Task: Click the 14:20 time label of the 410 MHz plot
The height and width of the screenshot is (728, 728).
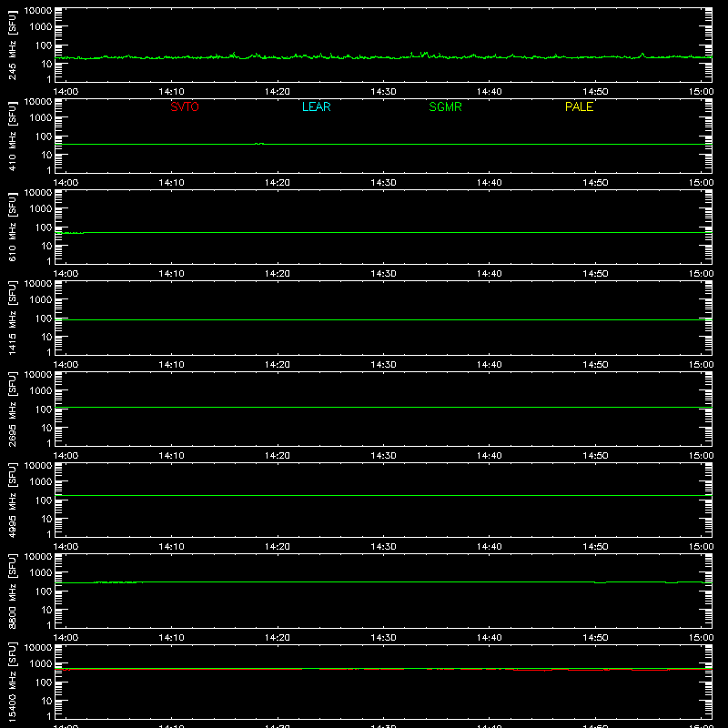Action: point(278,183)
